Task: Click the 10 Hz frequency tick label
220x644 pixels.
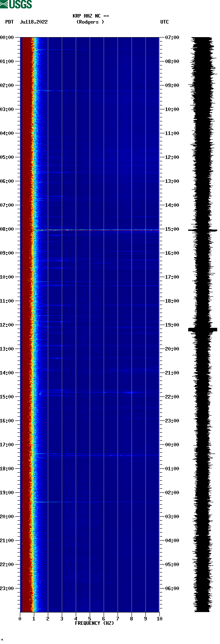Action: [x=159, y=619]
